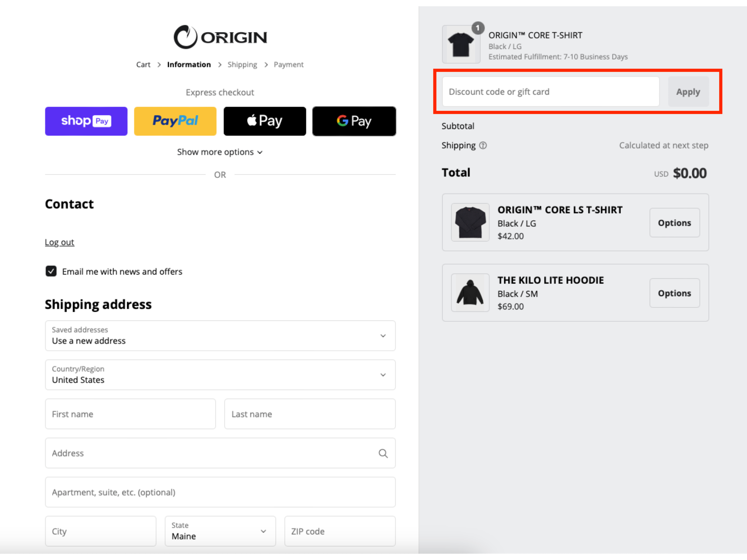This screenshot has height=560, width=747.
Task: Pay with PayPal
Action: pyautogui.click(x=175, y=121)
